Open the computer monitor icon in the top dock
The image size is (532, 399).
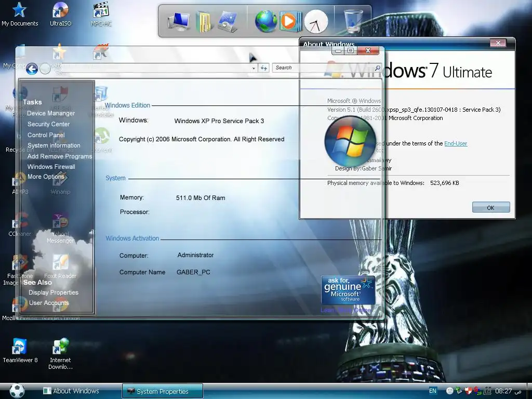179,22
